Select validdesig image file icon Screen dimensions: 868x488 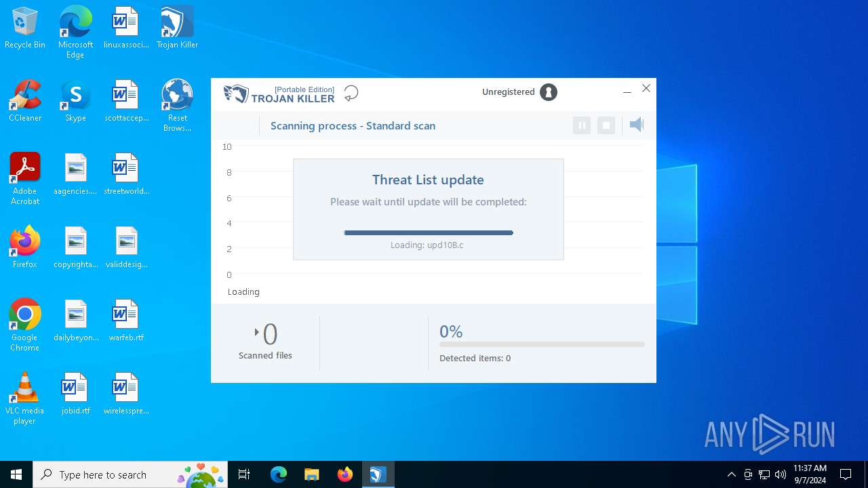click(126, 248)
